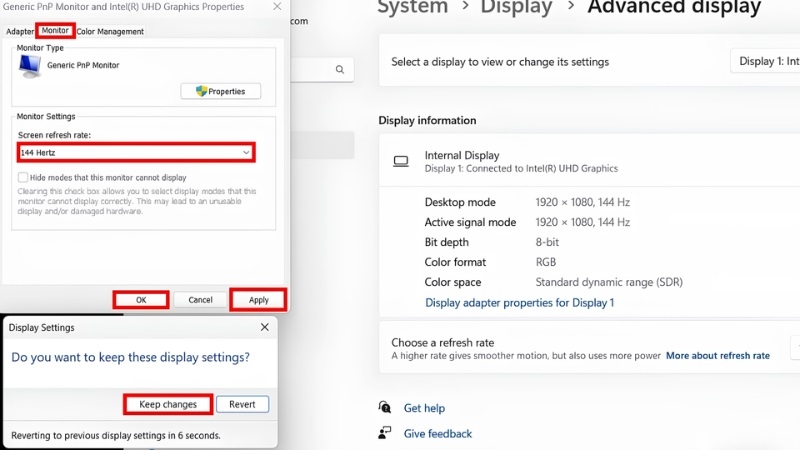Click OK in the properties dialog
This screenshot has height=450, width=800.
pos(141,300)
